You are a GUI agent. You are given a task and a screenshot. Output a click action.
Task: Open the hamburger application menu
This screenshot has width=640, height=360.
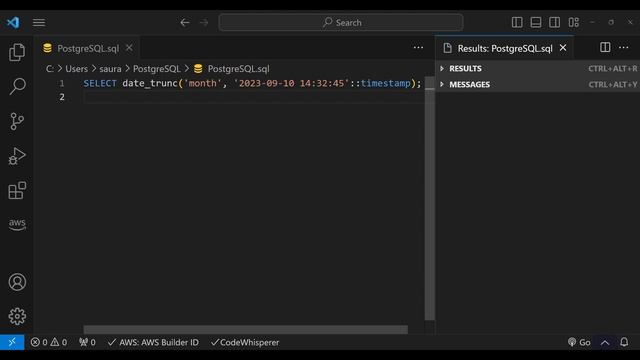39,22
